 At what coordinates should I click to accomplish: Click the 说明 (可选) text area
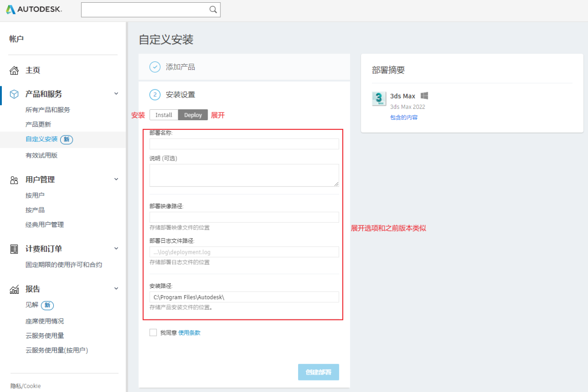click(244, 175)
